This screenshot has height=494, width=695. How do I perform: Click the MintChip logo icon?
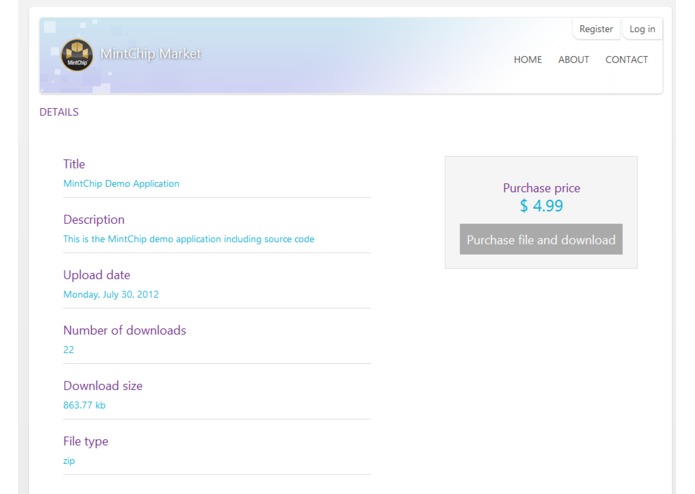[x=77, y=55]
